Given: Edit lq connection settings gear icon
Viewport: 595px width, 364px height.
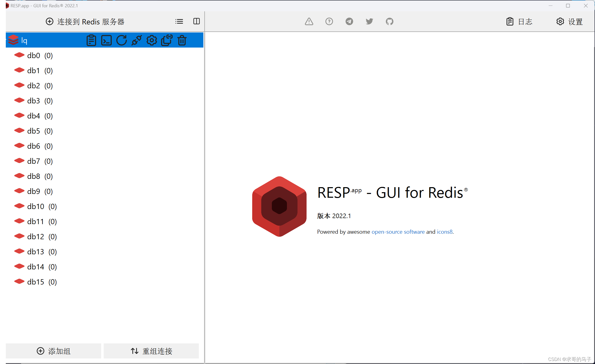Looking at the screenshot, I should [x=152, y=40].
